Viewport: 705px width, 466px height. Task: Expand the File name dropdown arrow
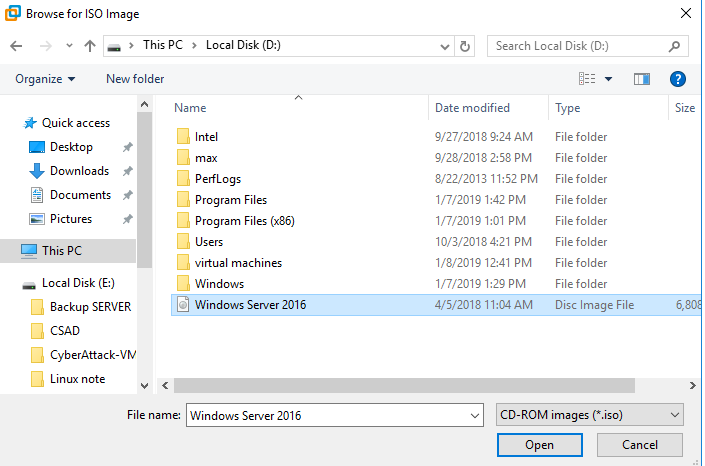474,416
